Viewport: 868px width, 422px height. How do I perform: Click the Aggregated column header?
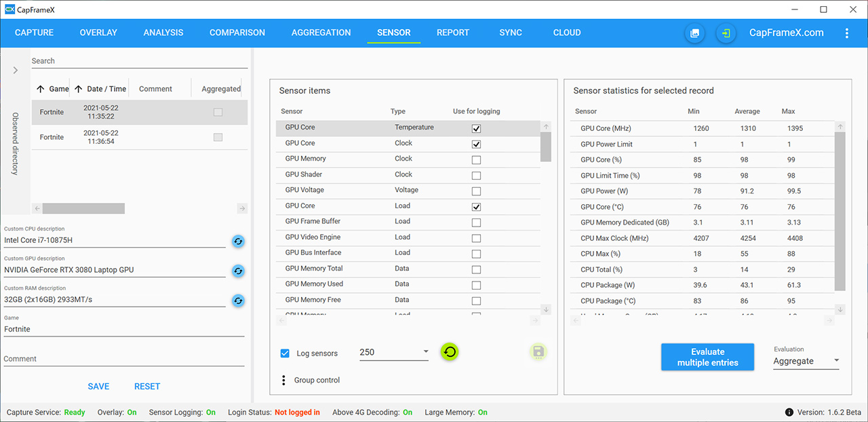point(221,89)
